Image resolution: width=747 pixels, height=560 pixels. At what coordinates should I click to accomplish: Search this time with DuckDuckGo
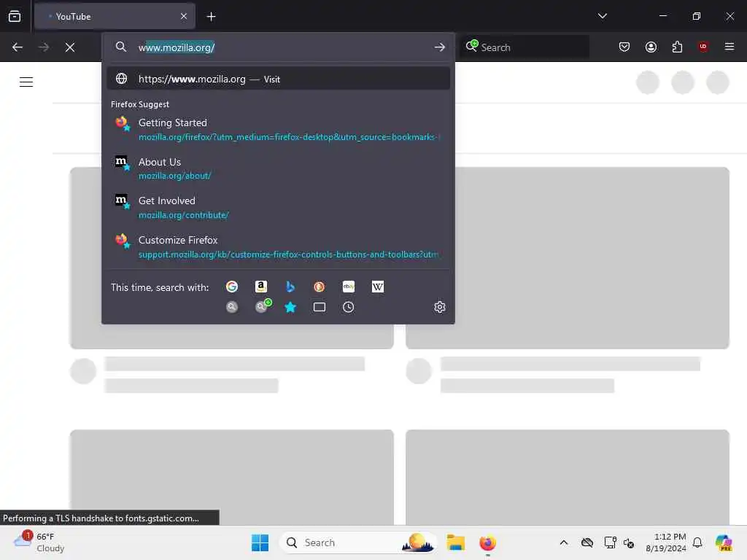pyautogui.click(x=320, y=287)
